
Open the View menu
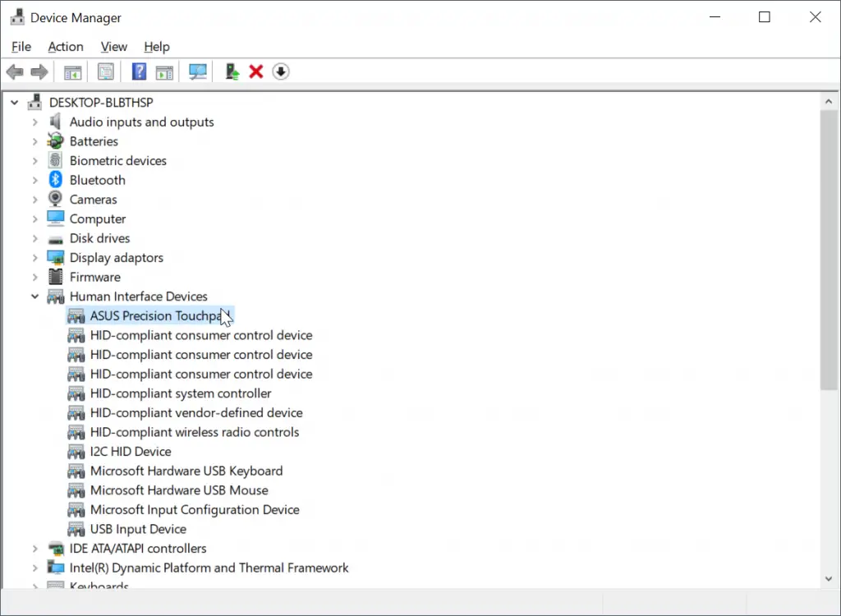pos(114,47)
